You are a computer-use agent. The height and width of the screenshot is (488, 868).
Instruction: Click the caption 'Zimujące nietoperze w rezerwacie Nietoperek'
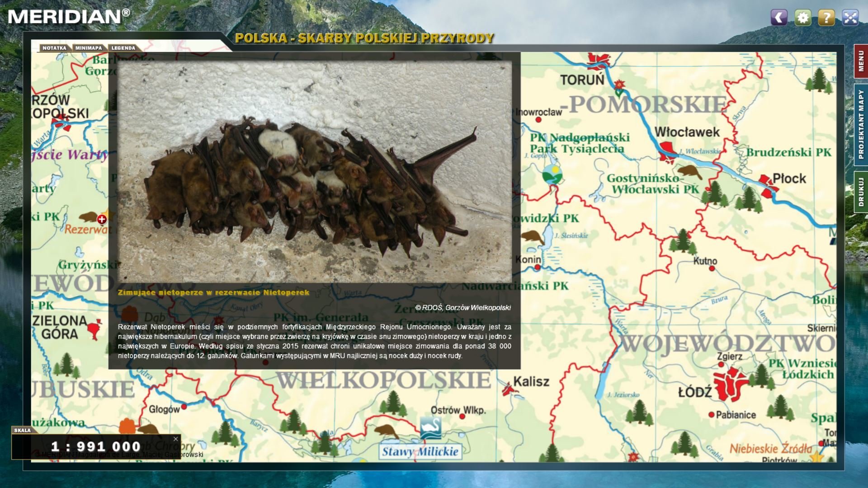(213, 292)
